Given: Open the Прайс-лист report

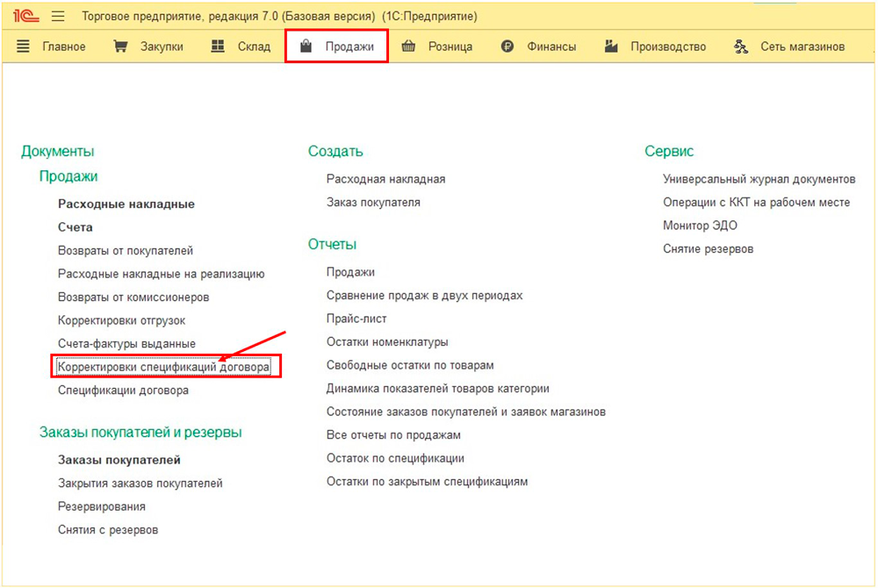Looking at the screenshot, I should click(x=356, y=319).
